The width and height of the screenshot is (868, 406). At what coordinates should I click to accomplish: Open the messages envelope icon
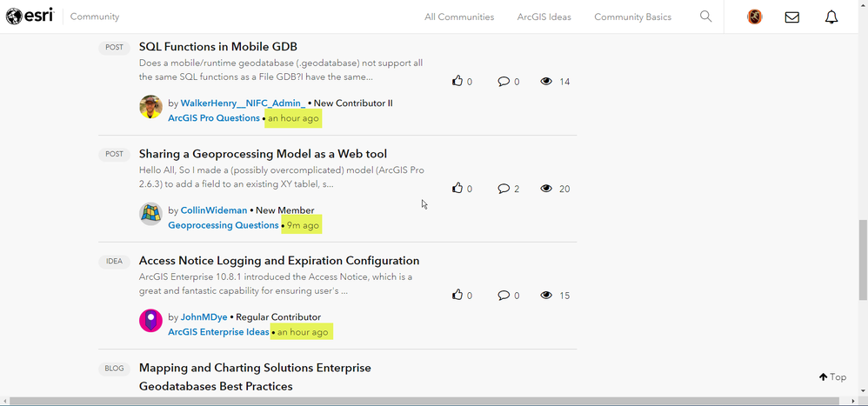click(x=791, y=17)
